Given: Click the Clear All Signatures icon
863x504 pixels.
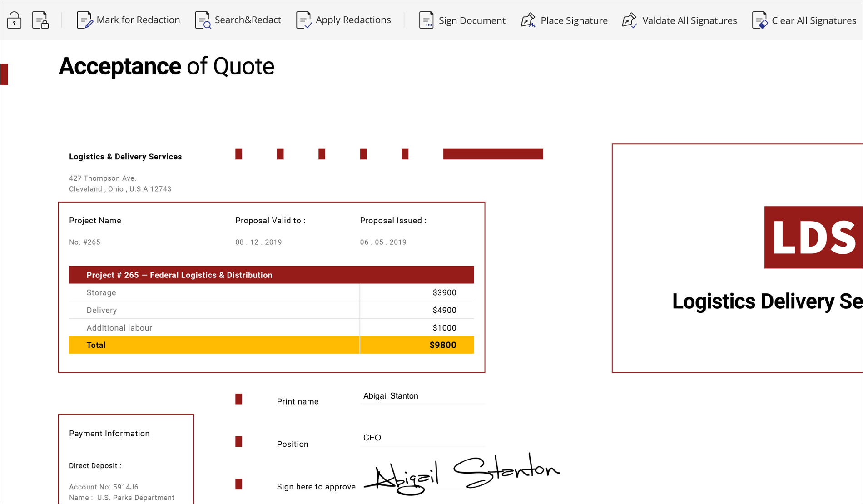Looking at the screenshot, I should tap(759, 20).
